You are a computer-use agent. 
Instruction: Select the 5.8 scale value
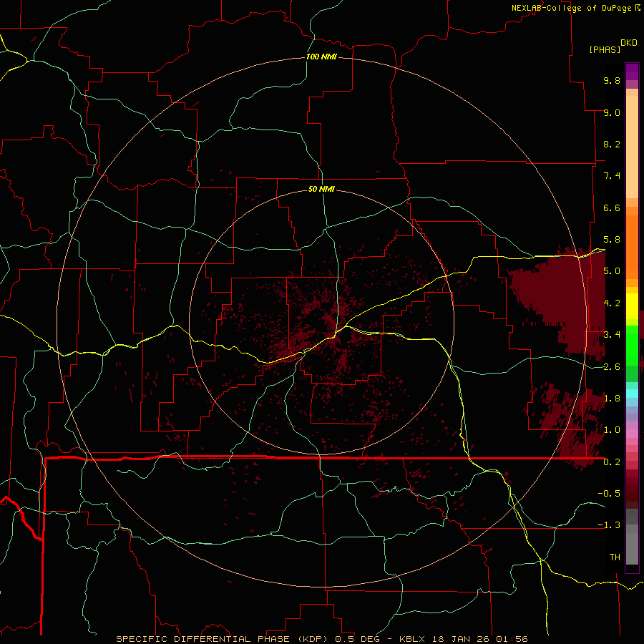pyautogui.click(x=612, y=240)
